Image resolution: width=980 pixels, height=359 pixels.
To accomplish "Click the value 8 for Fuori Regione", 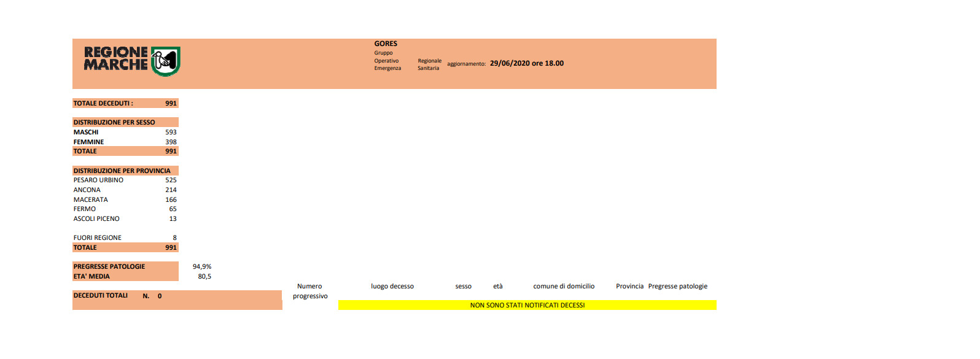I will 174,237.
